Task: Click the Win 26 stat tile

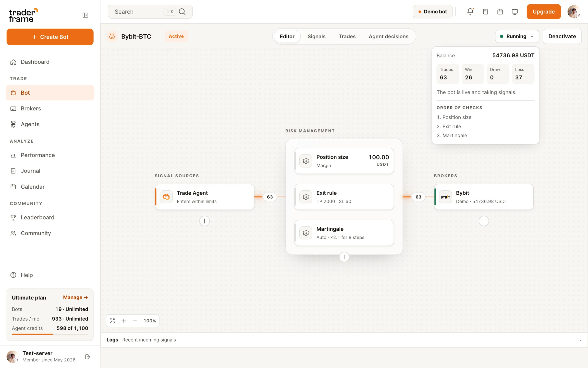Action: pos(473,74)
